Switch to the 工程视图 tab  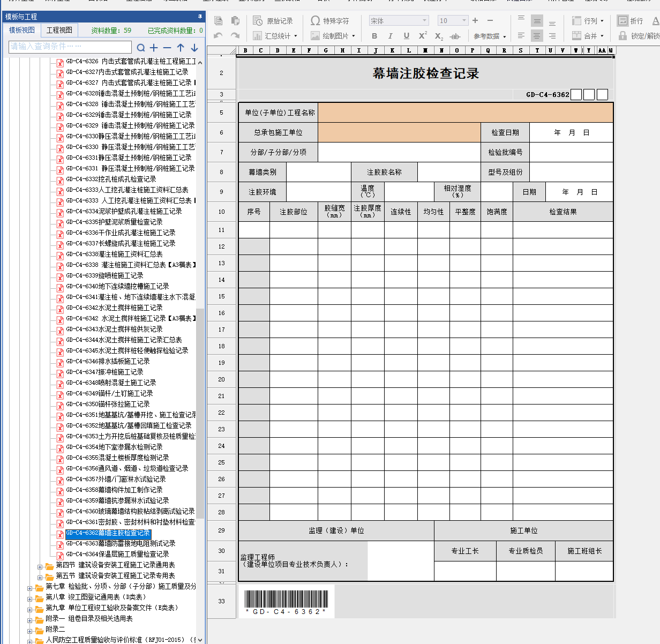coord(59,30)
